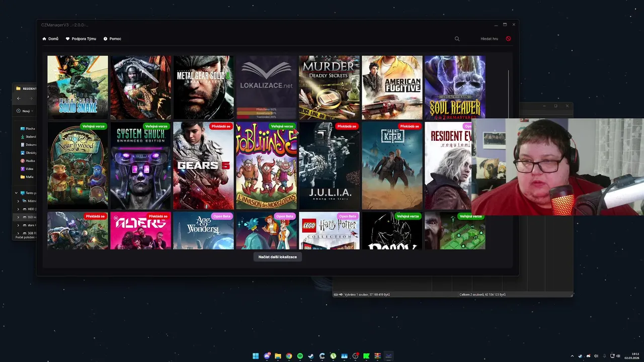Open WinRAR from the taskbar
Screen dimensions: 644x362
pos(377,356)
